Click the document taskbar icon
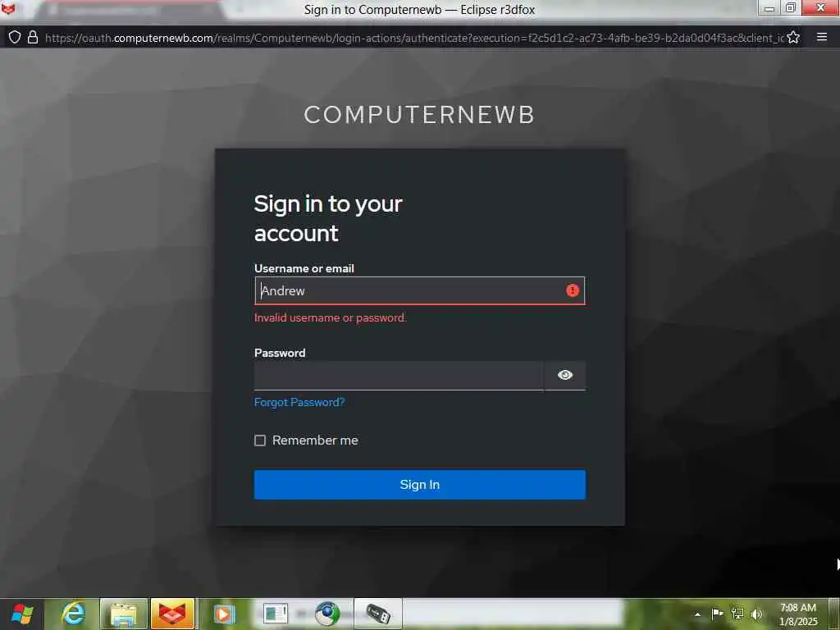This screenshot has width=840, height=630. [276, 614]
